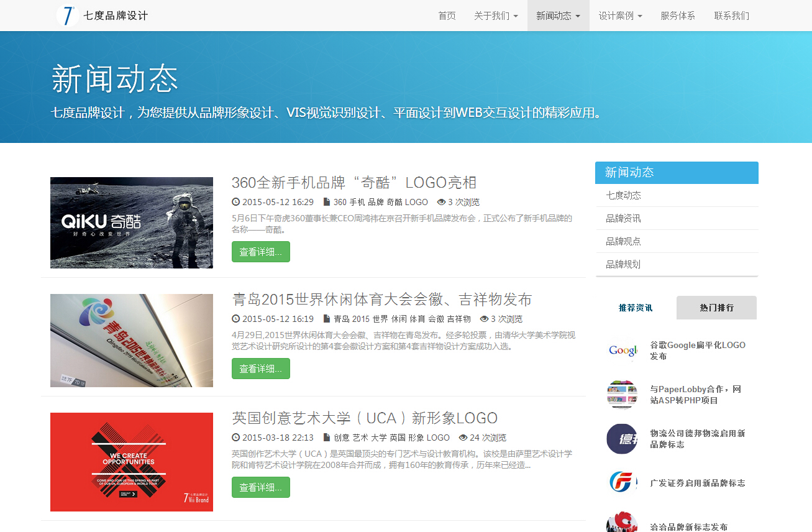Open the Google logo thumbnail in sidebar
This screenshot has height=532, width=812.
(x=622, y=351)
